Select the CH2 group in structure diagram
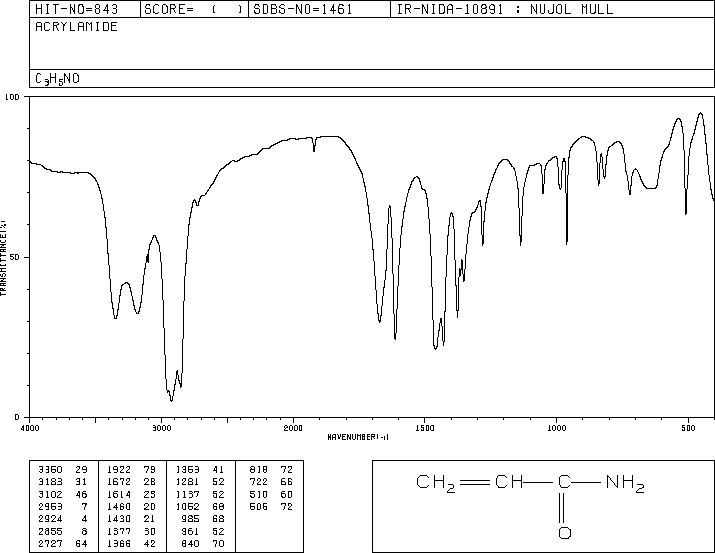715x553 pixels. 436,486
